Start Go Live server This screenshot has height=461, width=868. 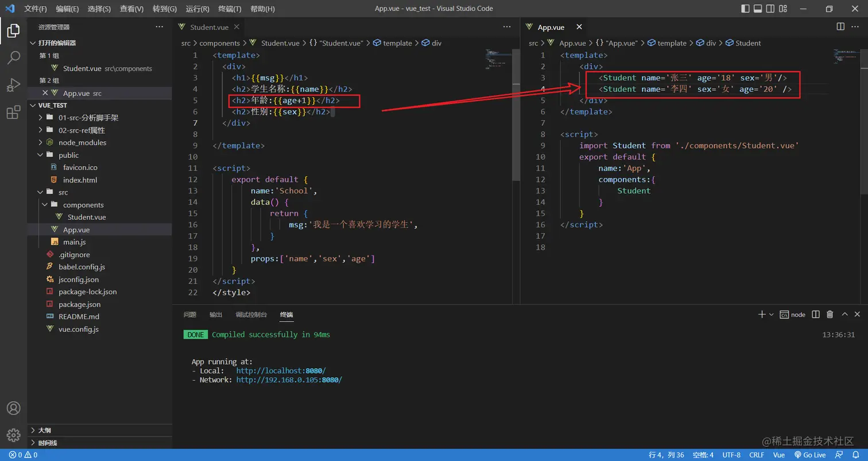coord(809,455)
